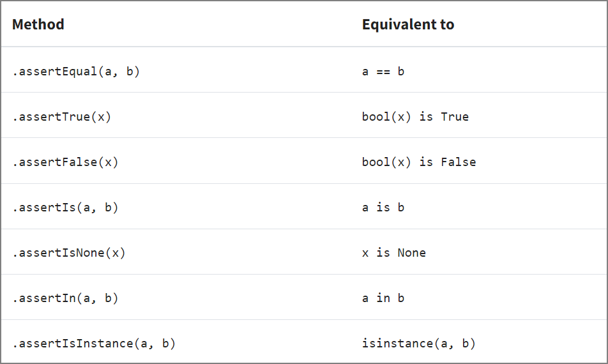Click the word False in bool(x) is False
The width and height of the screenshot is (608, 364).
tap(459, 162)
